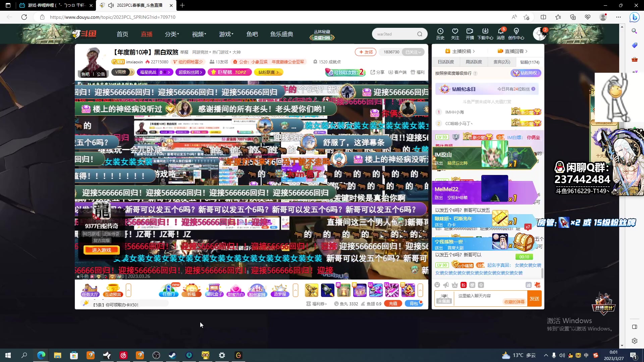Viewport: 644px width, 362px height.
Task: Select the dark blue rocket gift
Action: point(327,290)
